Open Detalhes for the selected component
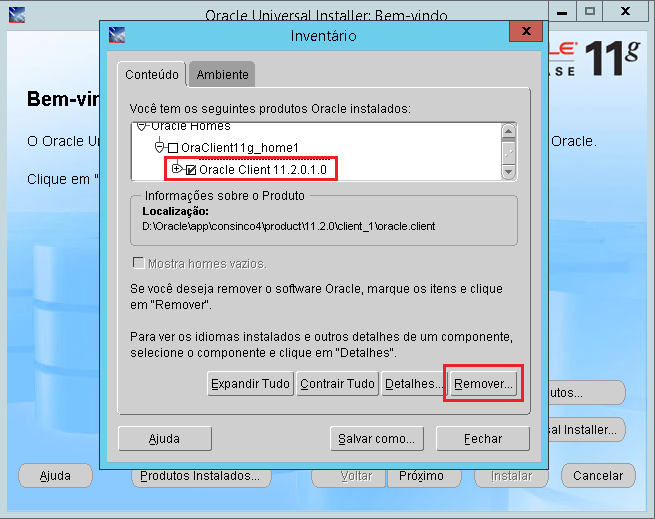 (x=412, y=384)
